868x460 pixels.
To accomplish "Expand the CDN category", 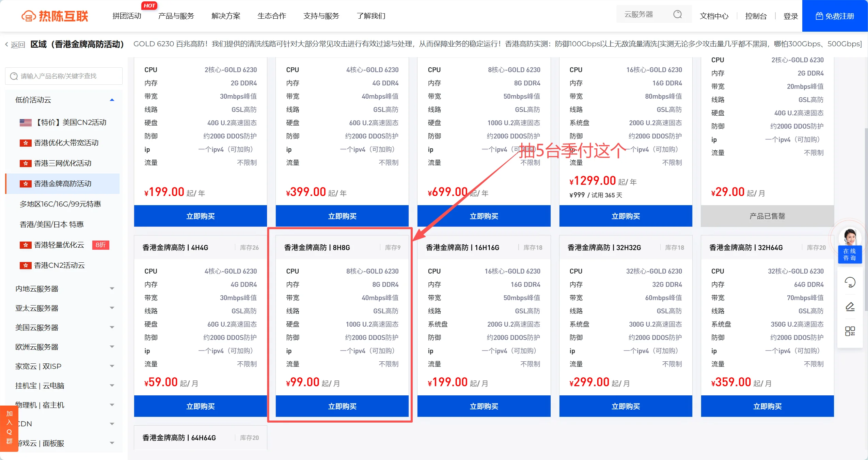I will coord(112,424).
